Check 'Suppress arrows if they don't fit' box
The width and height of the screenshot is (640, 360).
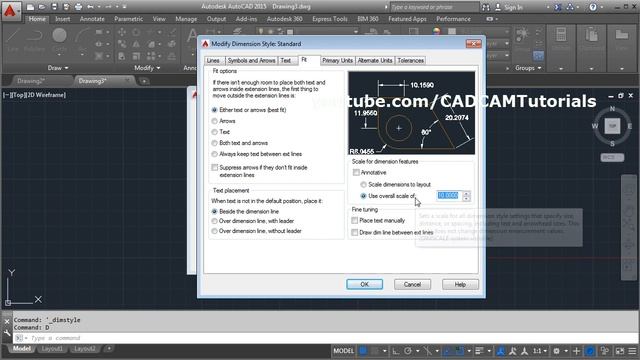215,167
